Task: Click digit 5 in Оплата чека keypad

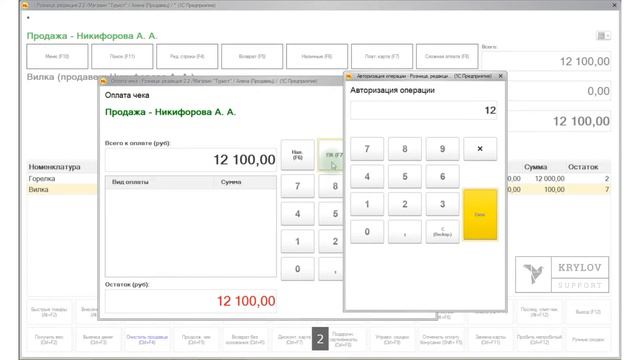Action: [x=331, y=214]
